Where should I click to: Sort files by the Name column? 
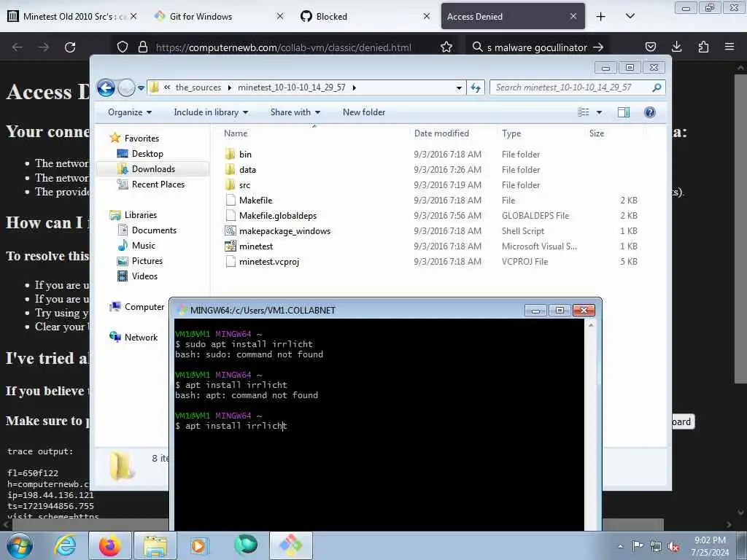point(236,133)
